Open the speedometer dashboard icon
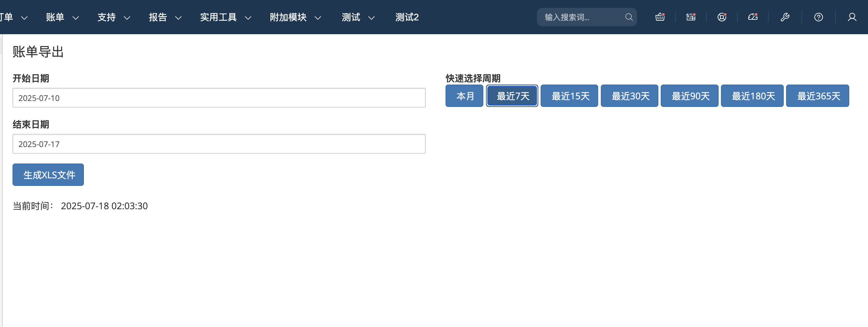The image size is (868, 327). tap(753, 17)
